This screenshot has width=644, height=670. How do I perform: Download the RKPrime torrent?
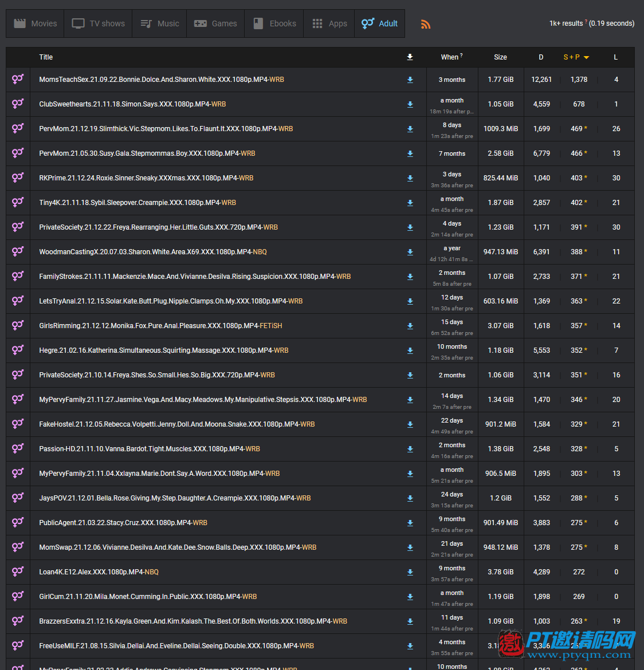click(410, 178)
